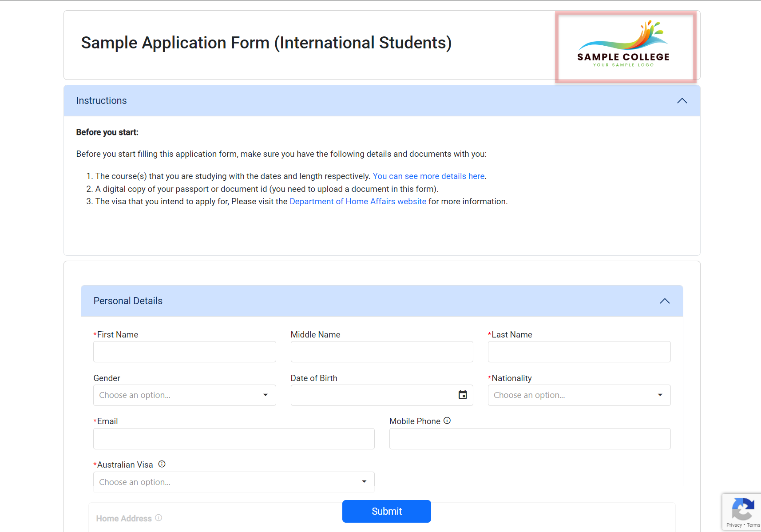Click into the Middle Name field
761x532 pixels.
pyautogui.click(x=381, y=352)
